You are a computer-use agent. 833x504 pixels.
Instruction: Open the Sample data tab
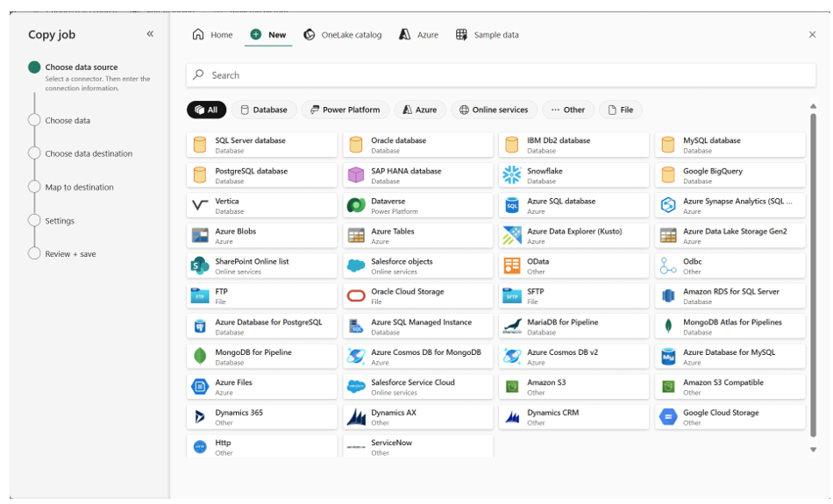coord(487,35)
